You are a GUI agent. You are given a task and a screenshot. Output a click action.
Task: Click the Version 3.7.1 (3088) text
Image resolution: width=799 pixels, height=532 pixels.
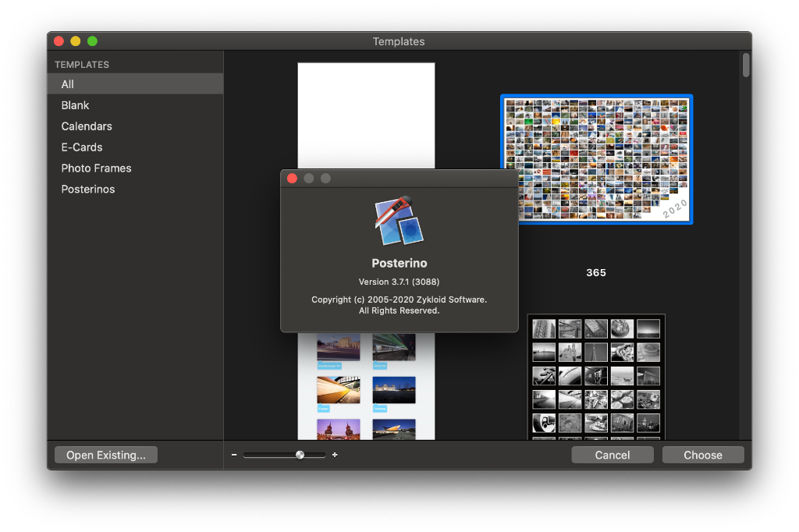pyautogui.click(x=399, y=282)
